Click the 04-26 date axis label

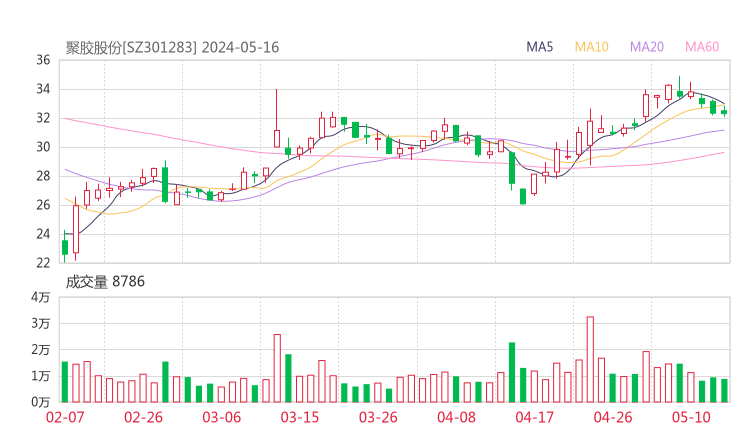pos(613,417)
